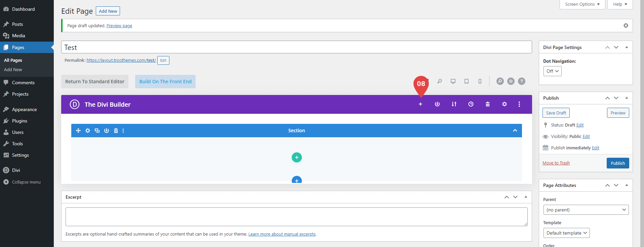Toggle the Excerpt panel triangle
The image size is (644, 247).
[526, 197]
